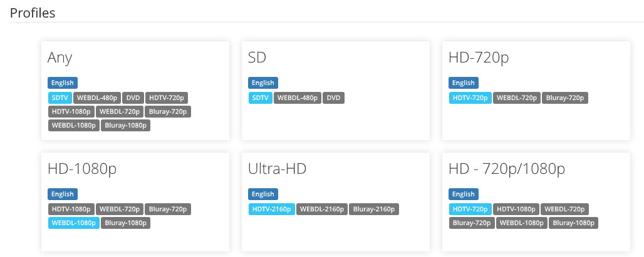This screenshot has height=257, width=644.
Task: Click Bluray-720p tag in HD-1080p profile
Action: coord(167,209)
